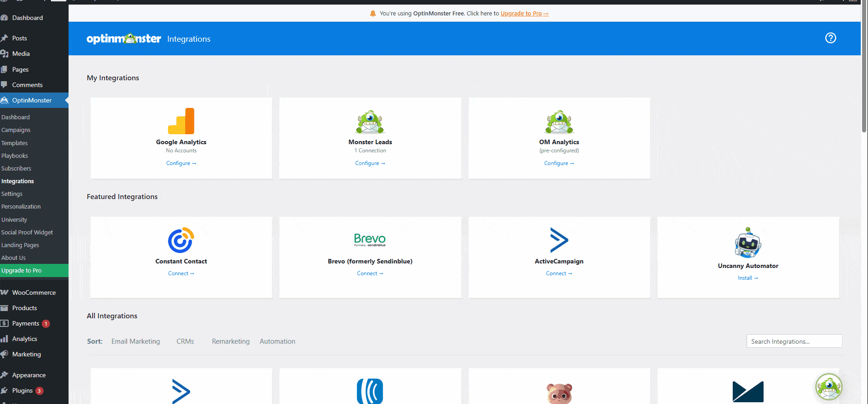Open the OptinMonster menu item
The height and width of the screenshot is (404, 868).
point(34,100)
